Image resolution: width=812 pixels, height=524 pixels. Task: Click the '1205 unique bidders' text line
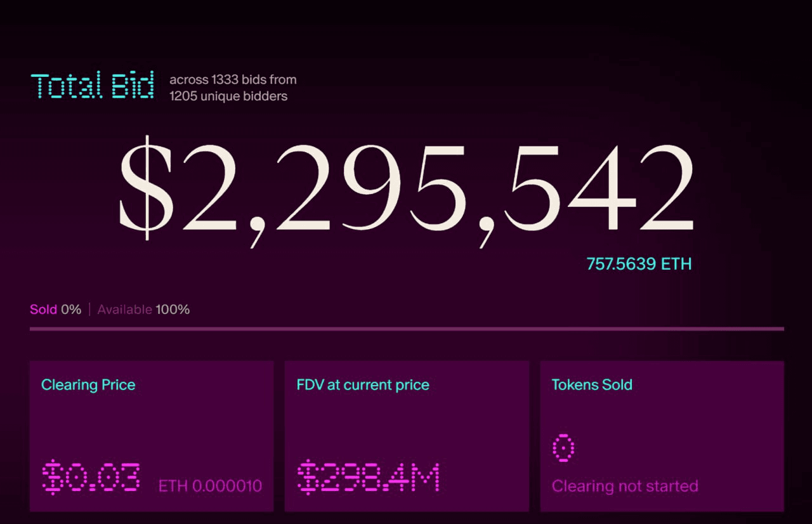click(x=228, y=96)
